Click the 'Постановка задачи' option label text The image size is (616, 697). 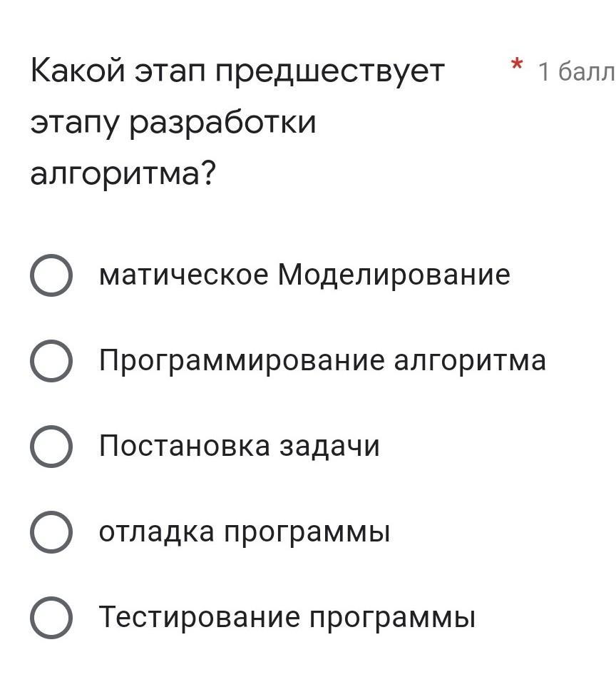click(x=240, y=446)
